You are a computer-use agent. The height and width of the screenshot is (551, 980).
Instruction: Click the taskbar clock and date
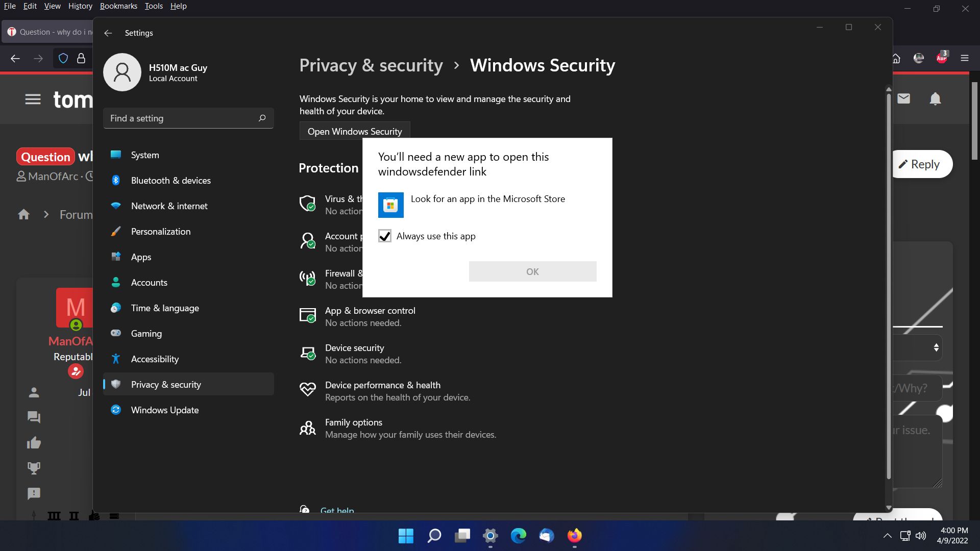pos(953,536)
